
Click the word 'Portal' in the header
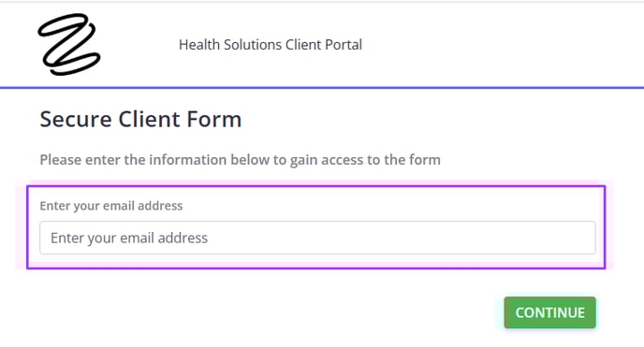pos(344,45)
